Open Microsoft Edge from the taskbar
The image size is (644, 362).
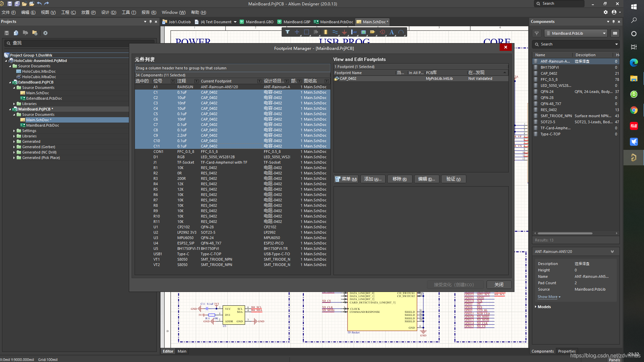634,63
